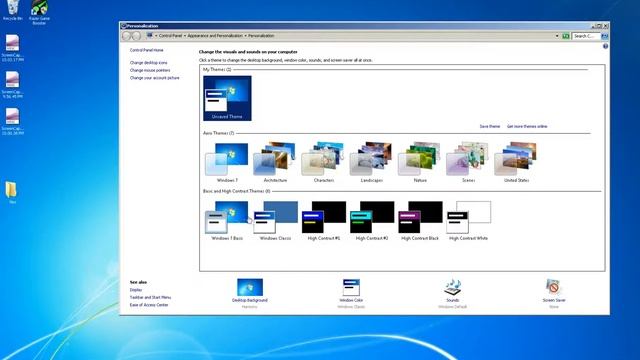
Task: Apply the Scenes Aero theme
Action: pyautogui.click(x=468, y=162)
